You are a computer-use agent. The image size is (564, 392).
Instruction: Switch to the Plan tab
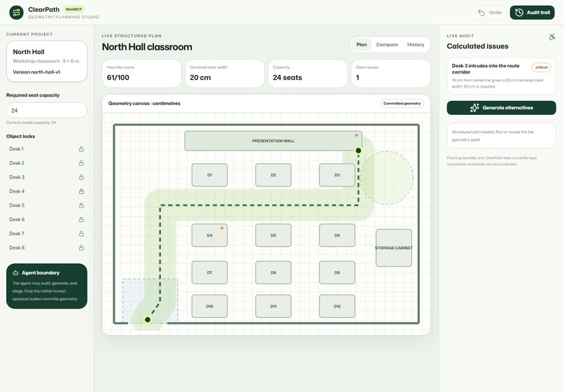362,45
